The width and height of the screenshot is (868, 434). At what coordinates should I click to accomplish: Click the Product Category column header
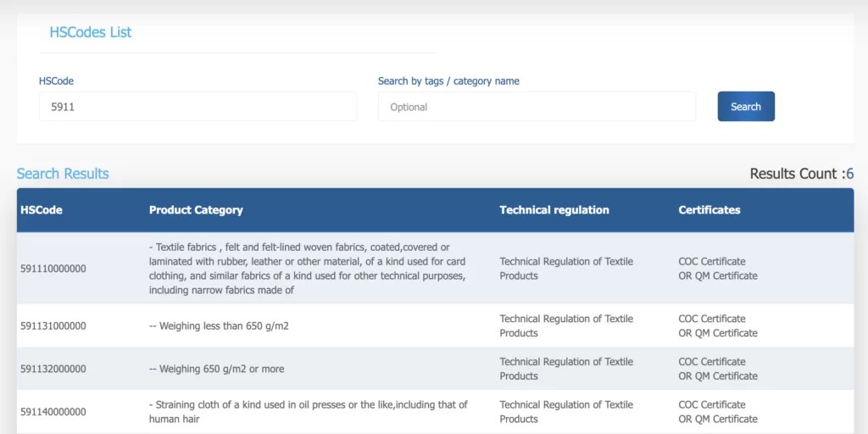point(196,210)
